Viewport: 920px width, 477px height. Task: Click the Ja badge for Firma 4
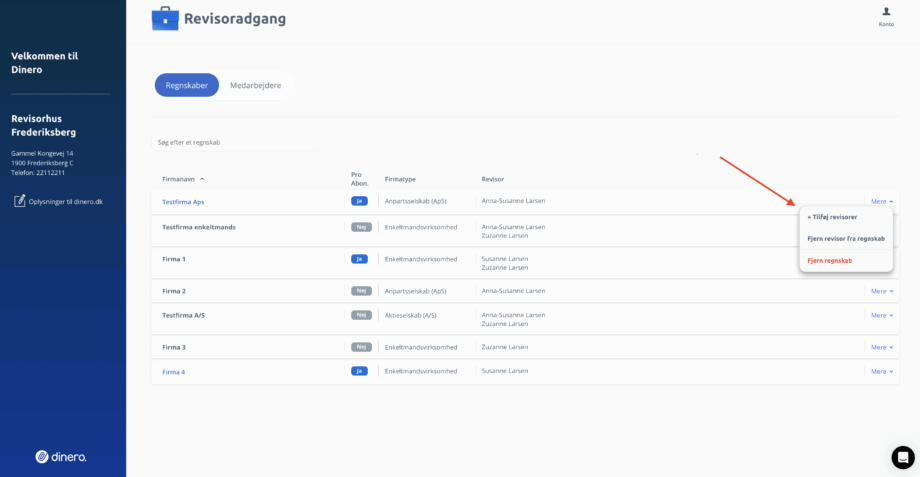(x=359, y=371)
